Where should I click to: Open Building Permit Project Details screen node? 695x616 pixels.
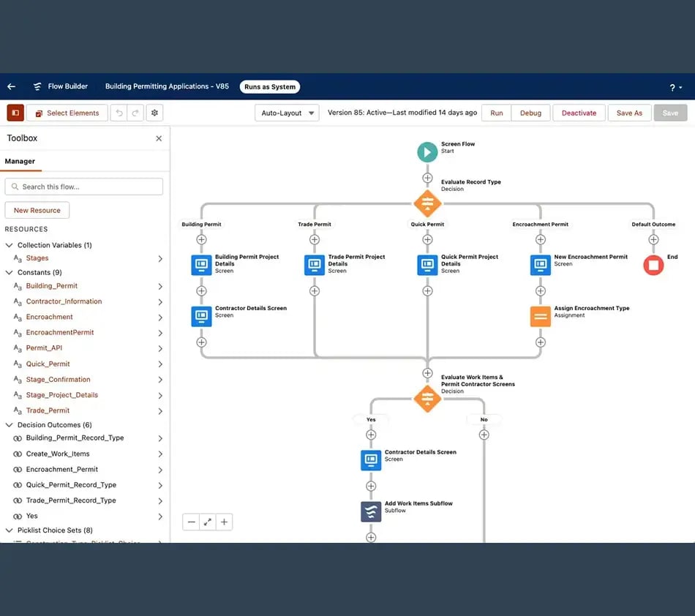point(201,265)
